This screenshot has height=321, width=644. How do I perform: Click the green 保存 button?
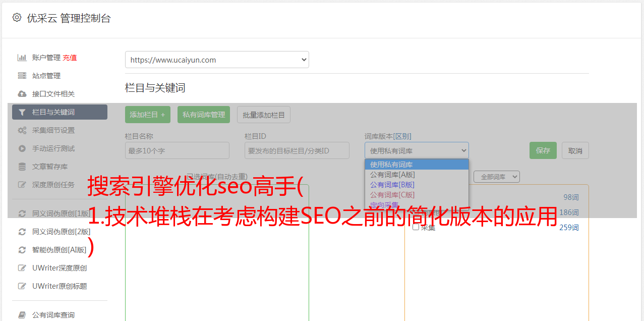(543, 150)
